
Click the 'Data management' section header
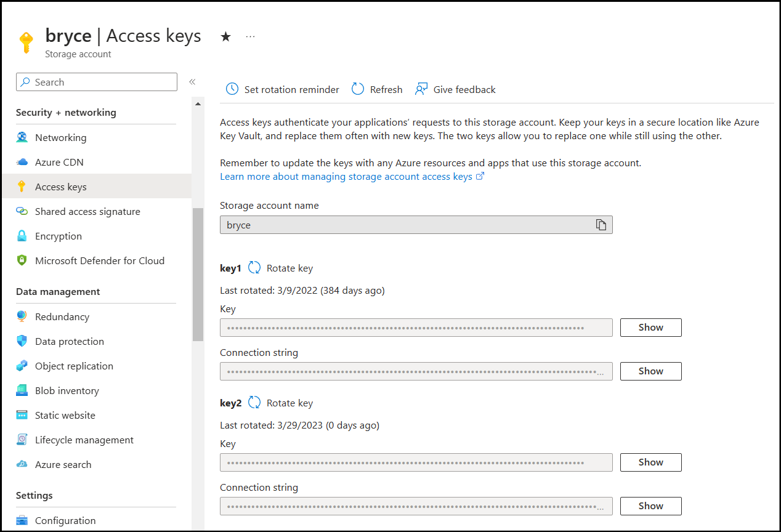coord(58,291)
